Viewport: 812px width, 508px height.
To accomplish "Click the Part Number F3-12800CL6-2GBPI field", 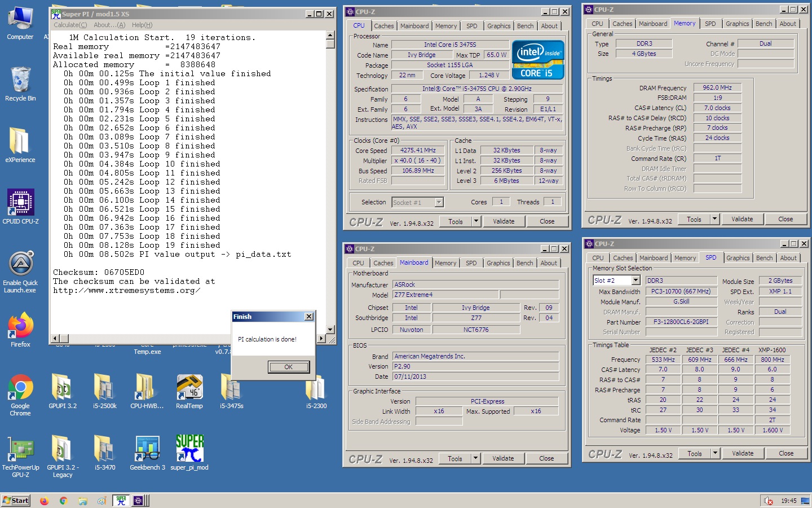I will click(681, 322).
